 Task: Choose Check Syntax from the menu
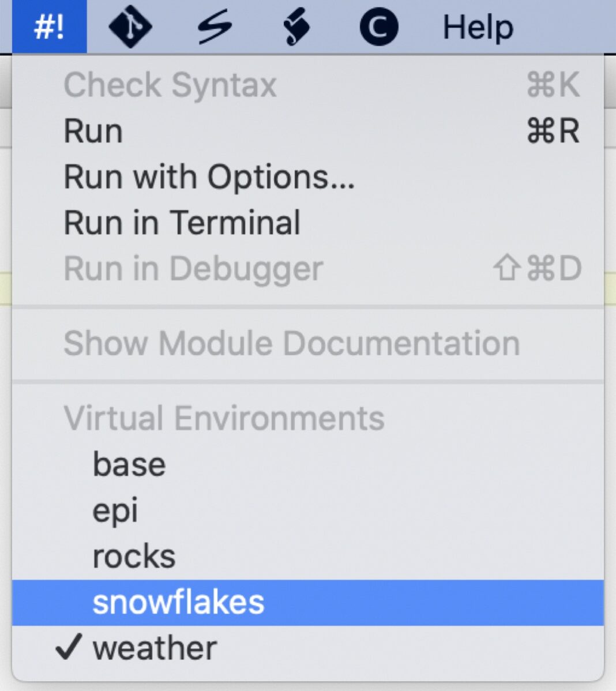170,85
